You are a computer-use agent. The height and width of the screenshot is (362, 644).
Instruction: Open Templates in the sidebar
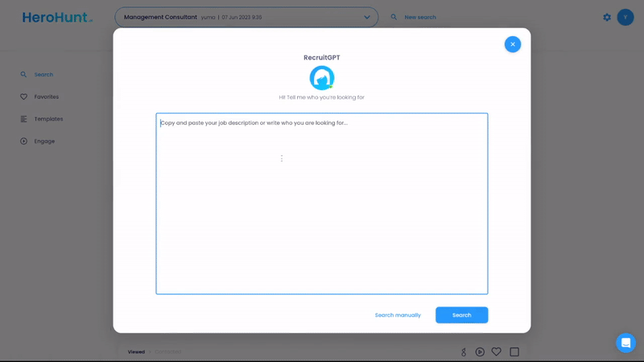tap(48, 119)
